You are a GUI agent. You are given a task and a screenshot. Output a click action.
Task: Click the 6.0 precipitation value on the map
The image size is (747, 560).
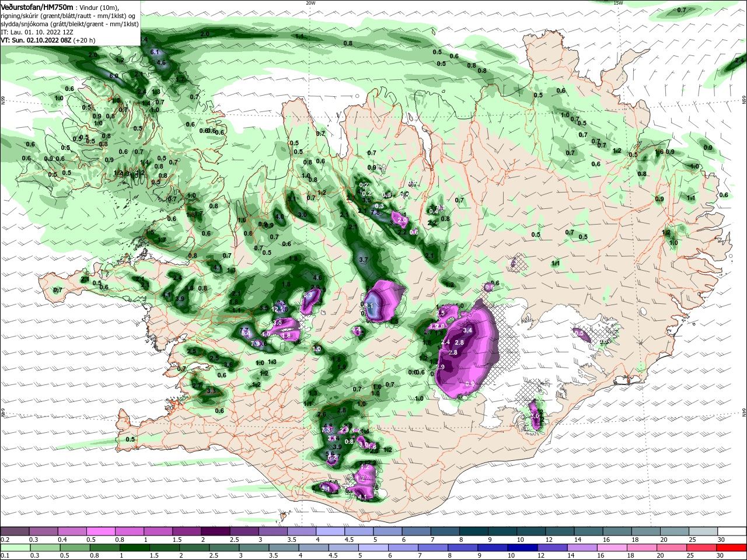[x=114, y=76]
